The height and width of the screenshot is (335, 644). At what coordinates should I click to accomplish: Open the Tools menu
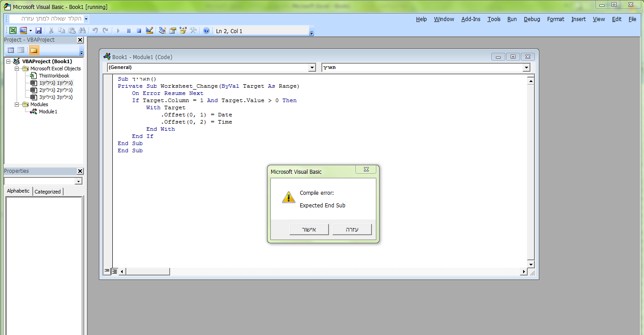point(494,19)
